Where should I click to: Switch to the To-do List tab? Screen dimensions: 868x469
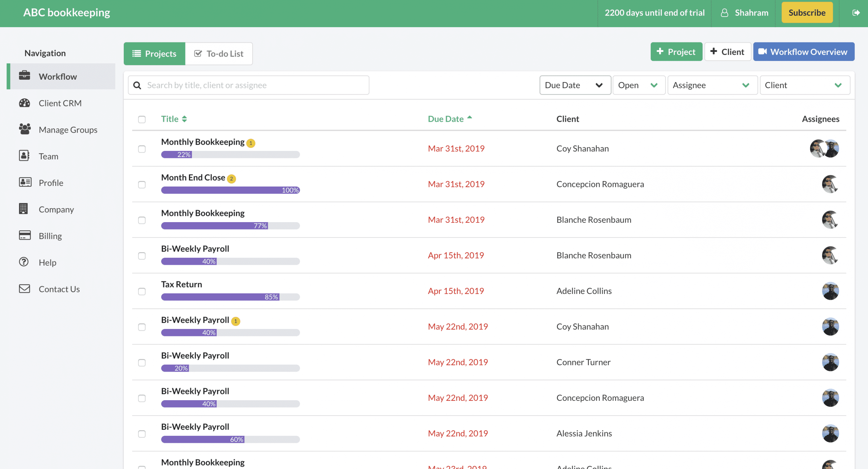click(219, 53)
